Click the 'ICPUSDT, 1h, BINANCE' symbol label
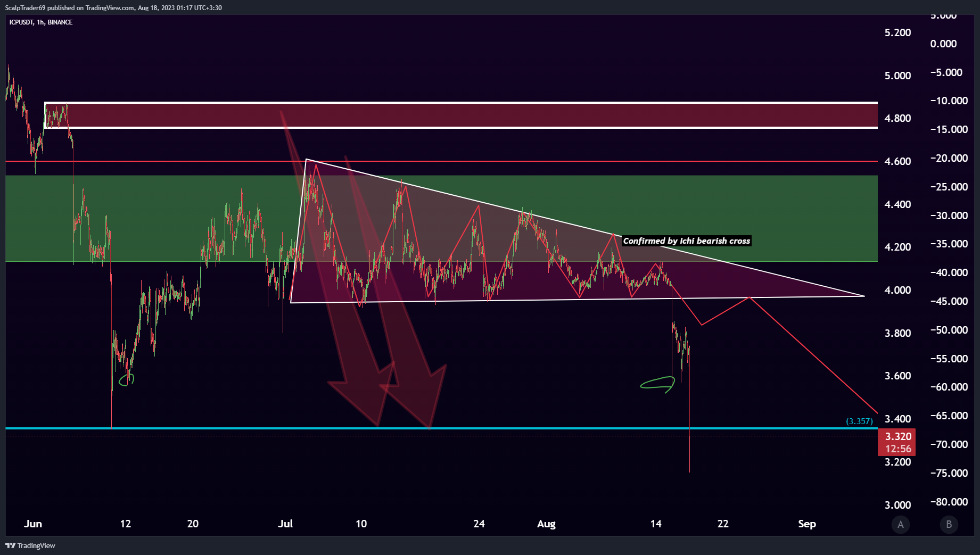This screenshot has height=555, width=980. pyautogui.click(x=41, y=22)
